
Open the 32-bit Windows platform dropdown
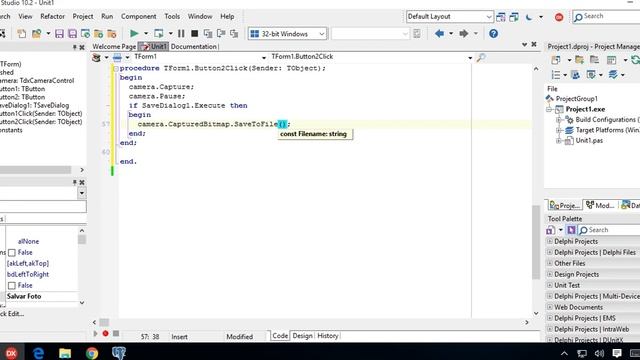(x=287, y=33)
